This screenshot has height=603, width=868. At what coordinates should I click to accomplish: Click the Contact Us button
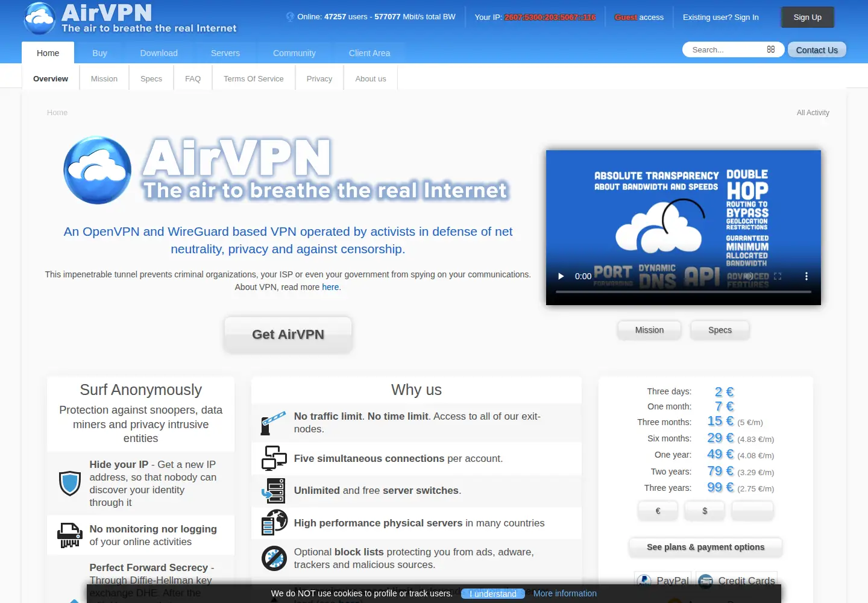[x=817, y=50]
